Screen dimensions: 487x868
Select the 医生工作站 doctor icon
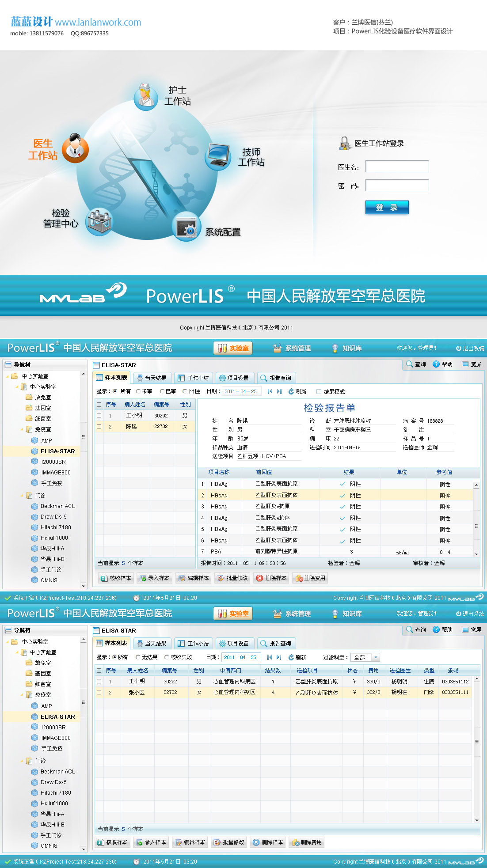tap(75, 148)
